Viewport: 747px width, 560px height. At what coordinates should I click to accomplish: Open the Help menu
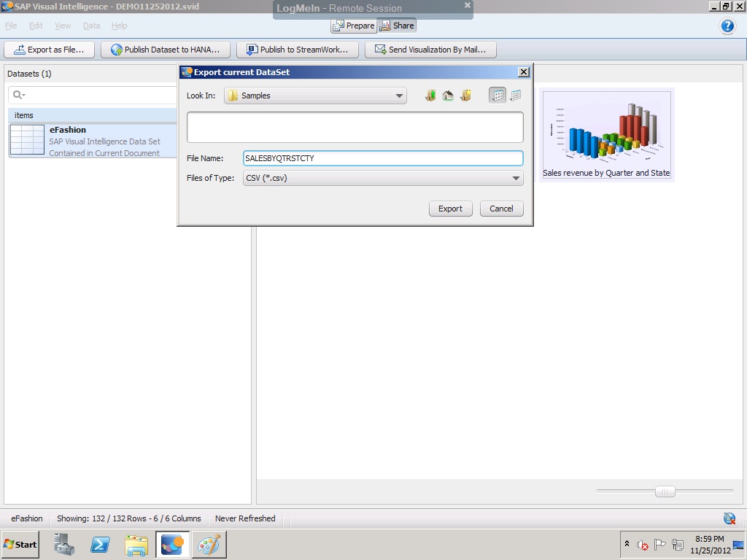(x=119, y=26)
